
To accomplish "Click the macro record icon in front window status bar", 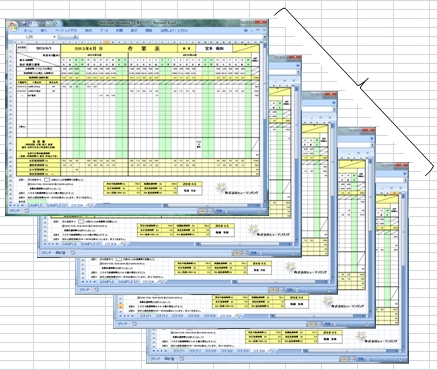I will click(26, 211).
